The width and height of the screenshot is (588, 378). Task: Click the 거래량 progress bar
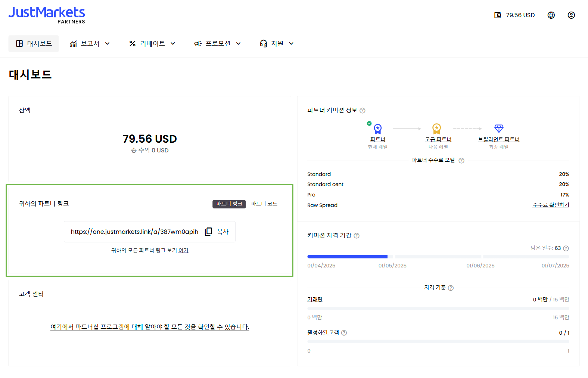tap(438, 309)
